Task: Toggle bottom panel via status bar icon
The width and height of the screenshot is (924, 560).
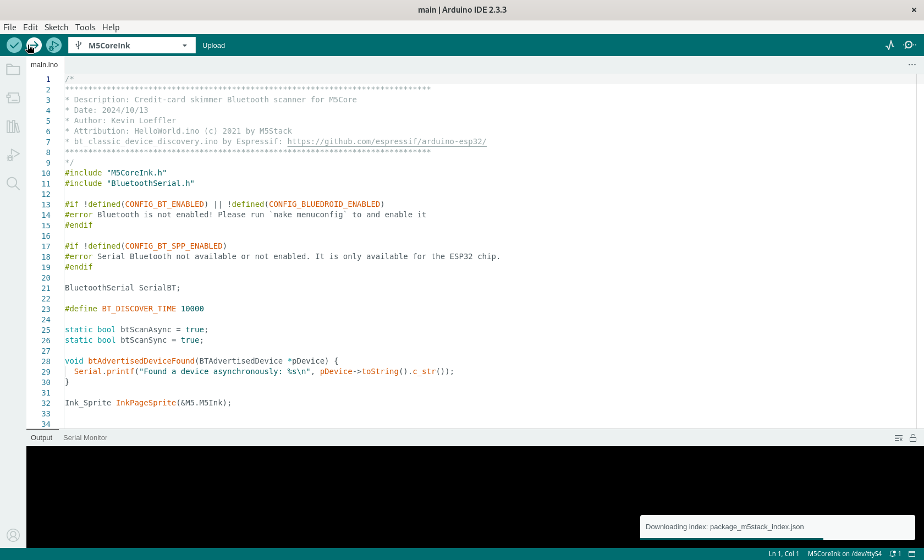Action: coord(912,554)
